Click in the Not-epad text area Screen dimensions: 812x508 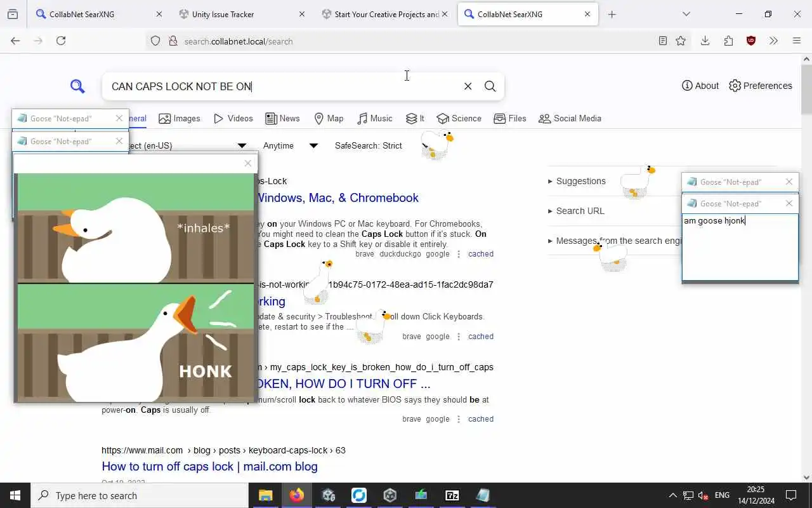pyautogui.click(x=740, y=247)
